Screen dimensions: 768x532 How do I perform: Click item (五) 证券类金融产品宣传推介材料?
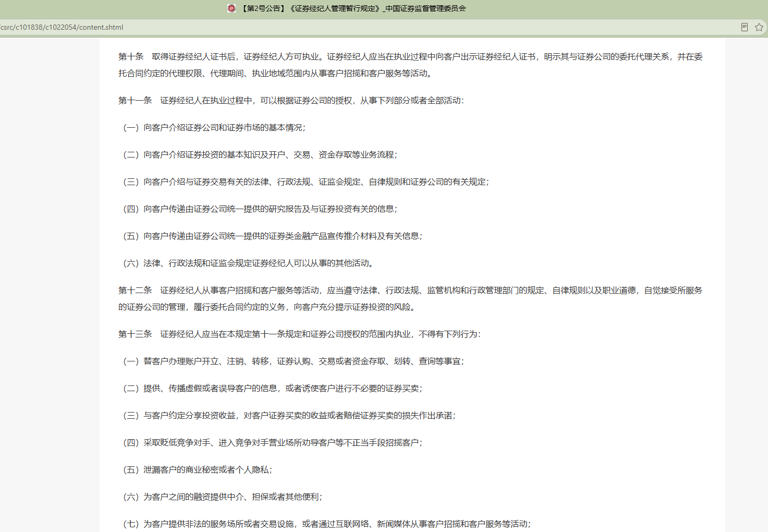point(273,236)
